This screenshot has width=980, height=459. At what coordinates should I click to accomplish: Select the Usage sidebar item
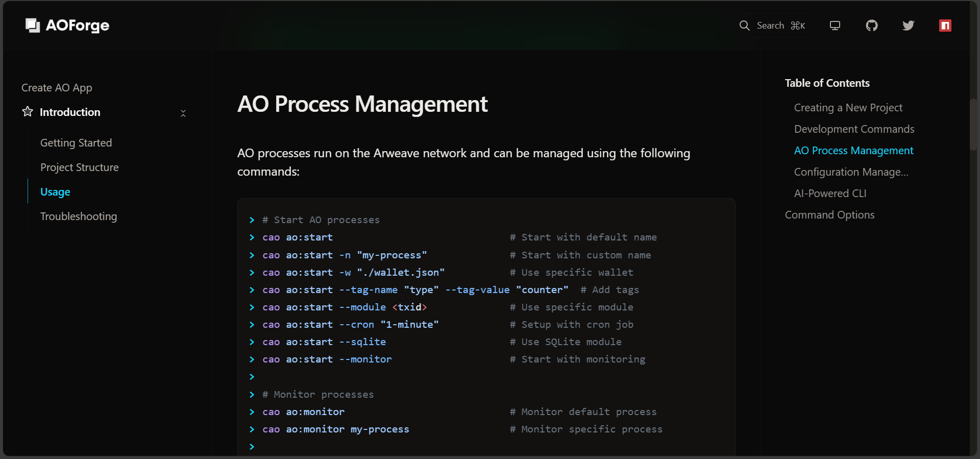[55, 192]
